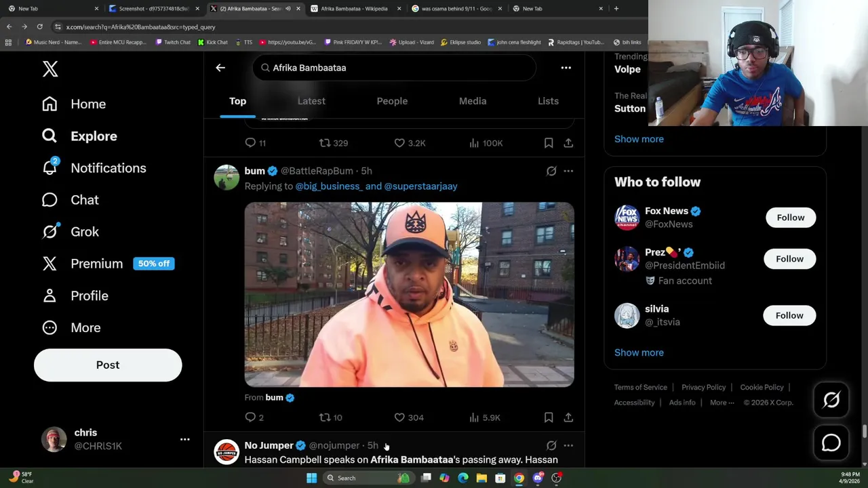Reload the page in the browser
868x488 pixels.
click(x=39, y=26)
